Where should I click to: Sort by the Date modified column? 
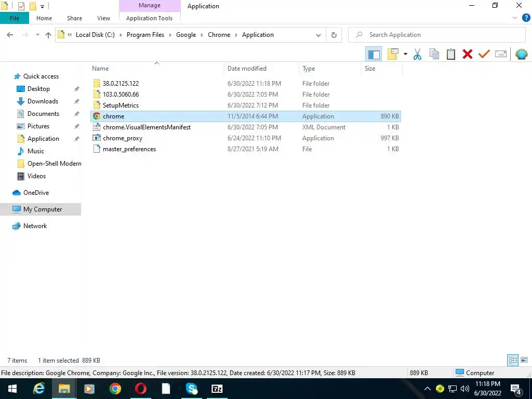click(261, 69)
